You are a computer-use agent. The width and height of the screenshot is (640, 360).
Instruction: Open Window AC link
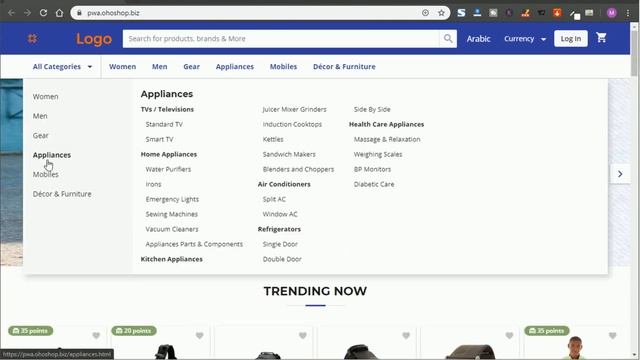[x=280, y=214]
